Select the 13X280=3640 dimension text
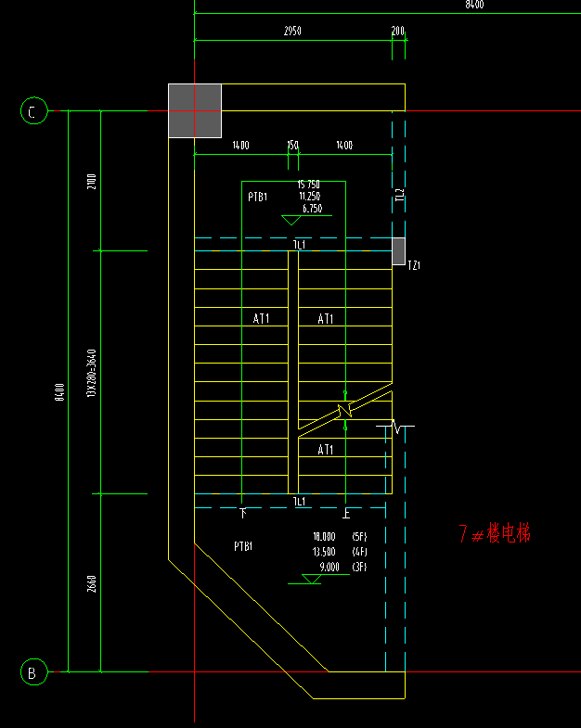Viewport: 581px width, 728px height. (92, 373)
